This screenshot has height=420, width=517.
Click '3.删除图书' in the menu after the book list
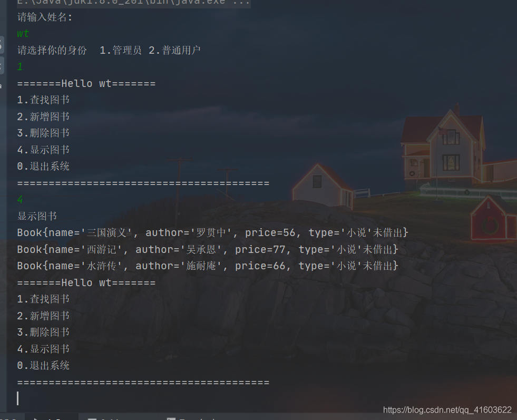coord(43,333)
